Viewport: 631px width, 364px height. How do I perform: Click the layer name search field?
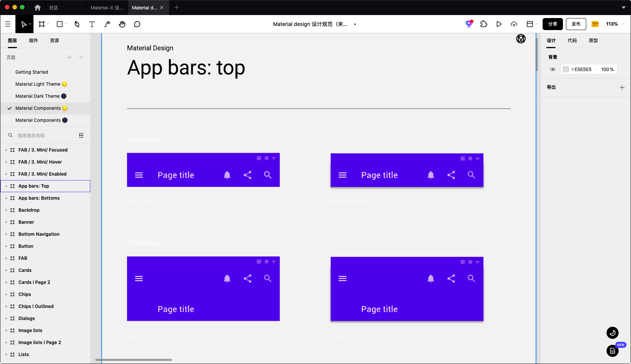click(x=45, y=135)
